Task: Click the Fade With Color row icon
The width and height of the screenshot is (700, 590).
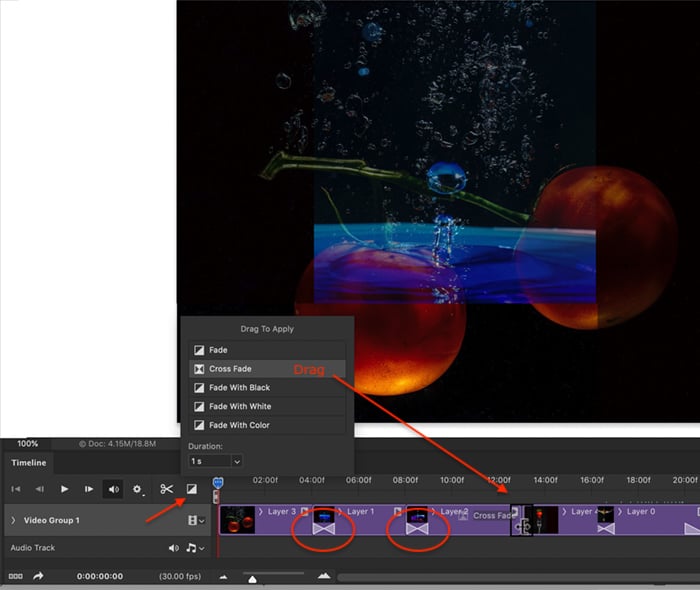Action: click(199, 425)
